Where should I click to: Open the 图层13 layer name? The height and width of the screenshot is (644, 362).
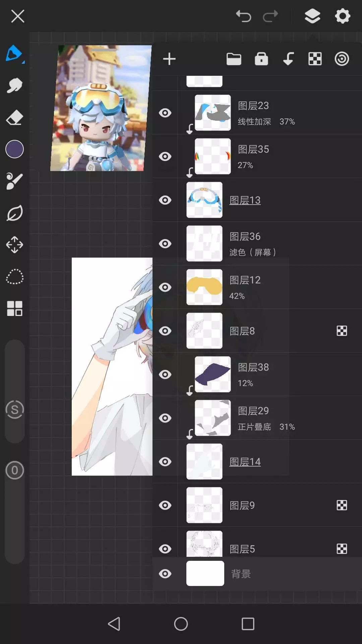[x=245, y=200]
